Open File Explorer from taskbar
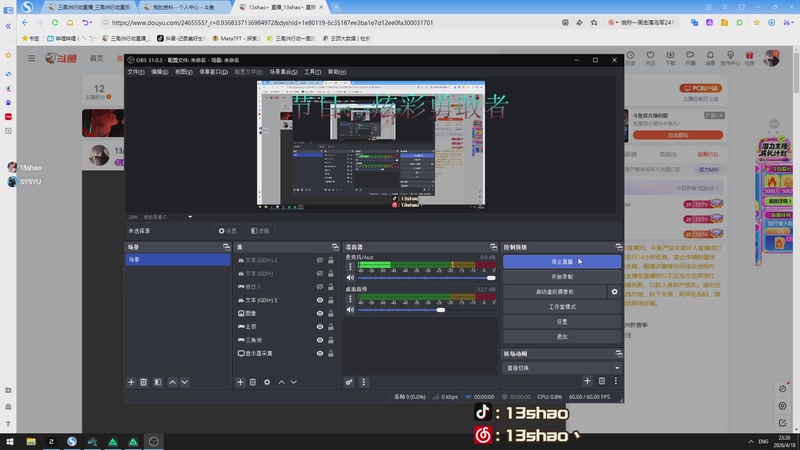800x450 pixels. [31, 442]
